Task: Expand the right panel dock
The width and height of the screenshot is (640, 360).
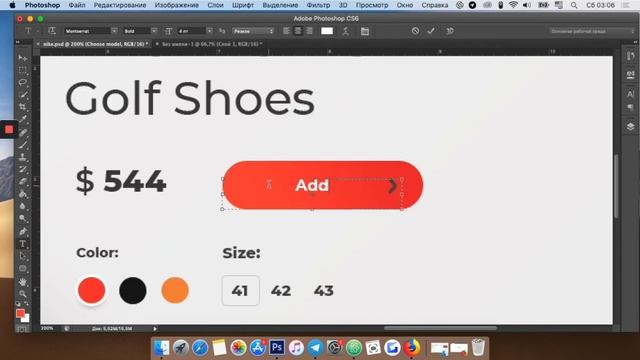Action: tap(635, 42)
